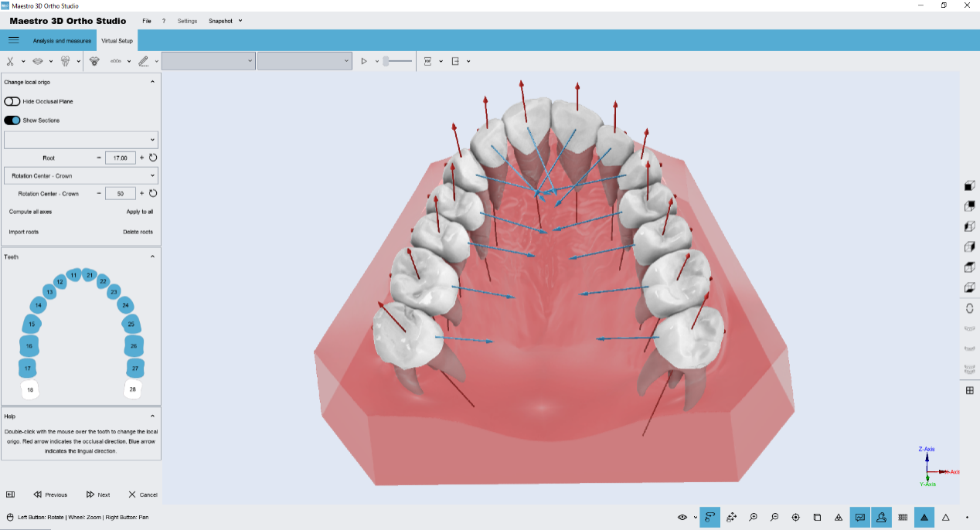Viewport: 980px width, 530px height.
Task: Reset the Rotation Center - Crown value
Action: point(153,193)
